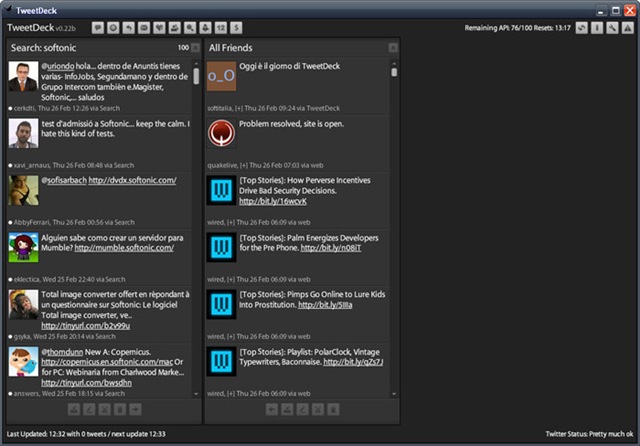Screen dimensions: 640x446
Task: Close the Search: softonic column
Action: click(196, 48)
